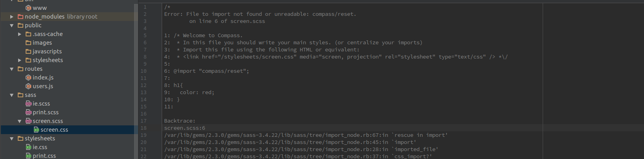Viewport: 644px width, 159px height.
Task: Click line number 18 in gutter
Action: [144, 128]
